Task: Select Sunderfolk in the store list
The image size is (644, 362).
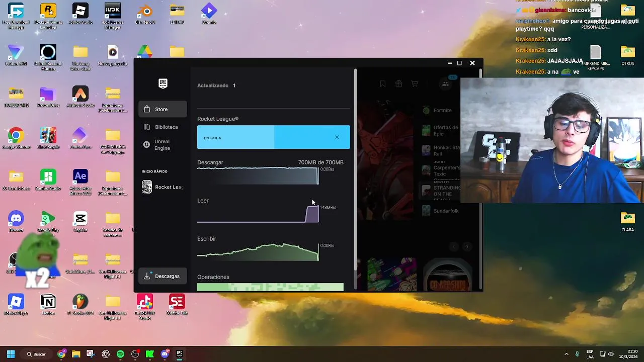Action: pyautogui.click(x=440, y=211)
